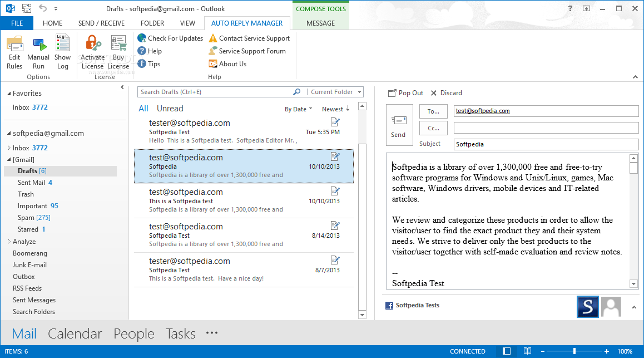This screenshot has width=644, height=358.
Task: Open the Show Log viewer
Action: pyautogui.click(x=62, y=52)
